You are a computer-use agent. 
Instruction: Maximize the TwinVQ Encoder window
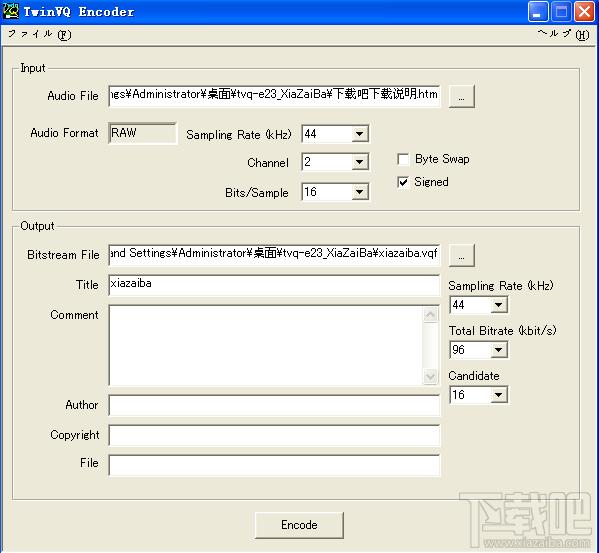click(561, 11)
